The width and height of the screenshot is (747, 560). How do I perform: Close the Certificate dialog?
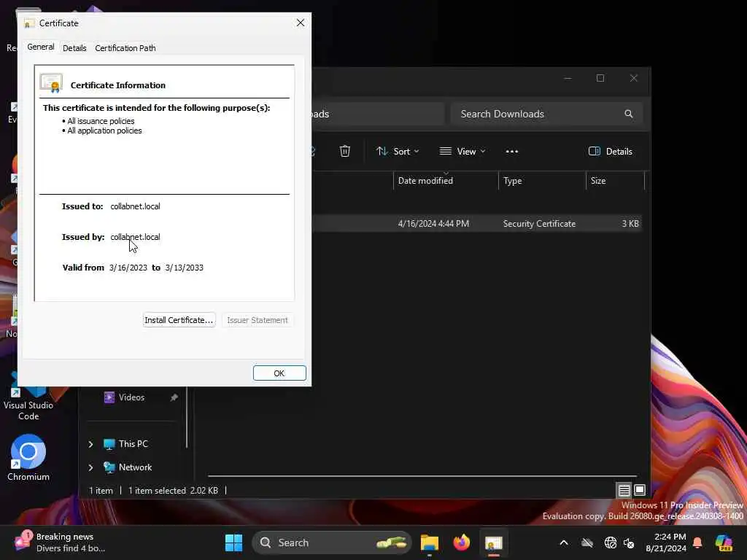click(300, 23)
